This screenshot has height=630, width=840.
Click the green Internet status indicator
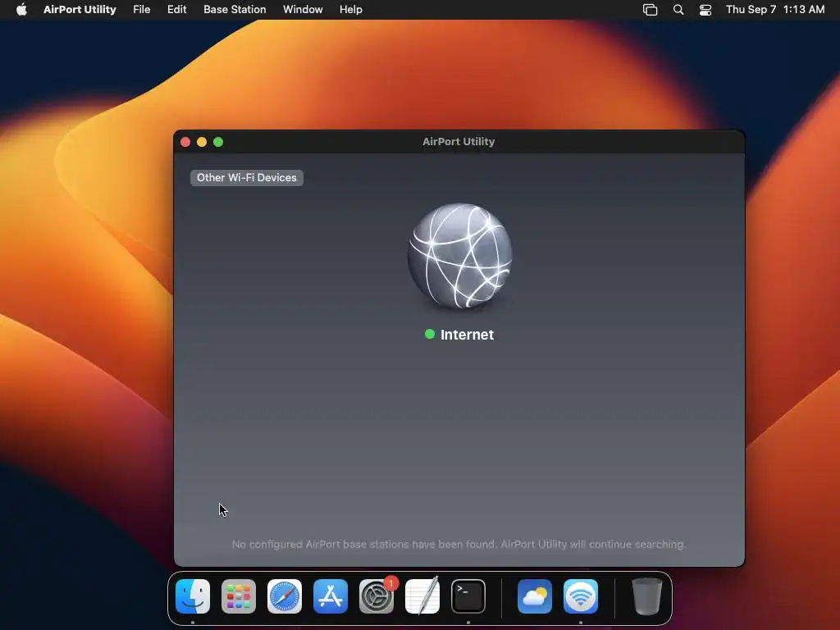tap(430, 335)
